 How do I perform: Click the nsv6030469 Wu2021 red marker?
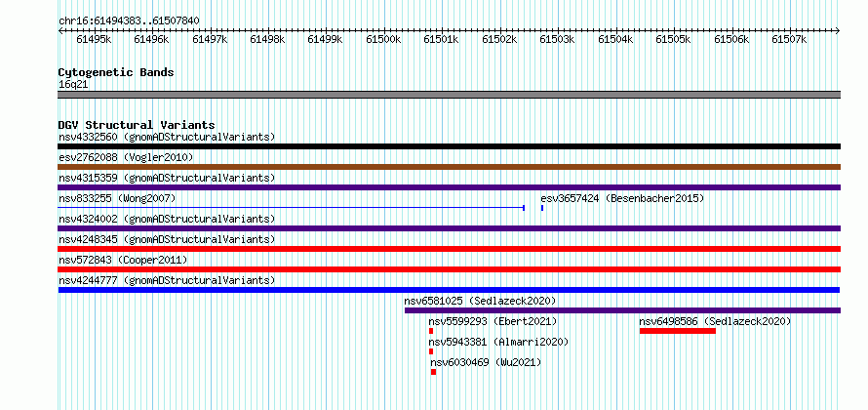433,372
